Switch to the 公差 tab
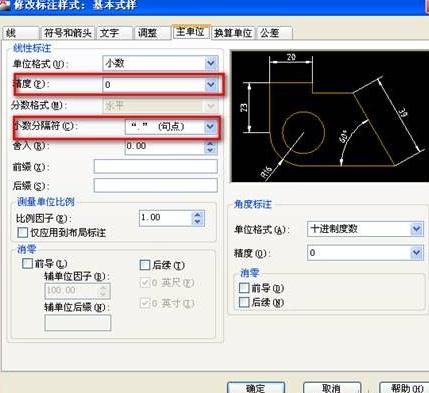 click(x=274, y=33)
